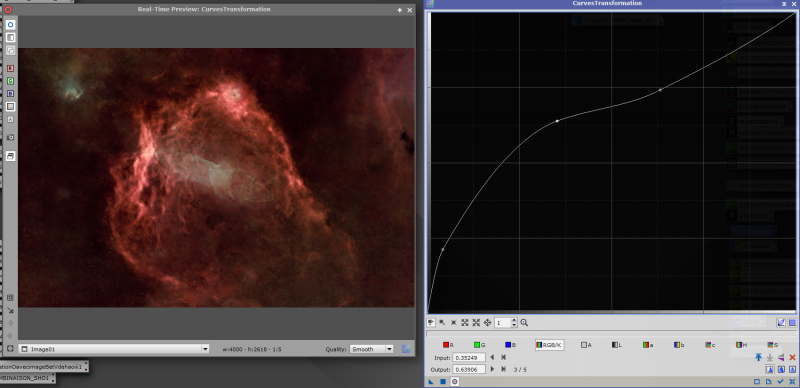Click the image icon beside Quality dropdown

point(406,349)
